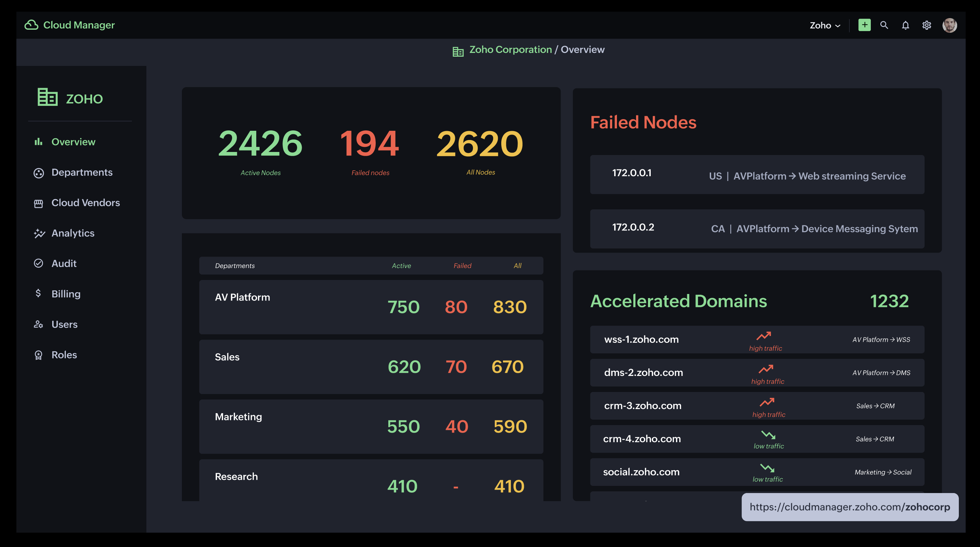
Task: Click the cloudmanager.zoho.com/zohocorp URL tooltip
Action: coord(850,507)
